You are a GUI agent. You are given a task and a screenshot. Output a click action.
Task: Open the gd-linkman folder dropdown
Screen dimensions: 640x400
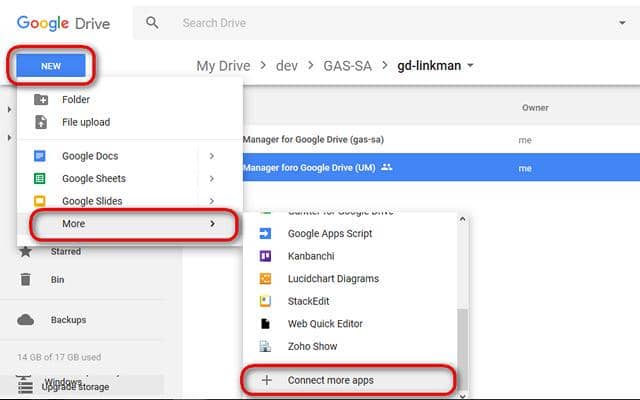(x=470, y=66)
